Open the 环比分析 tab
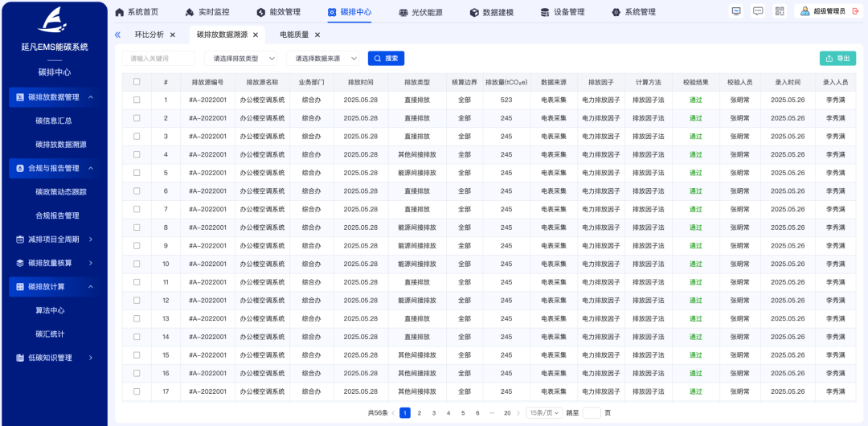 tap(149, 35)
